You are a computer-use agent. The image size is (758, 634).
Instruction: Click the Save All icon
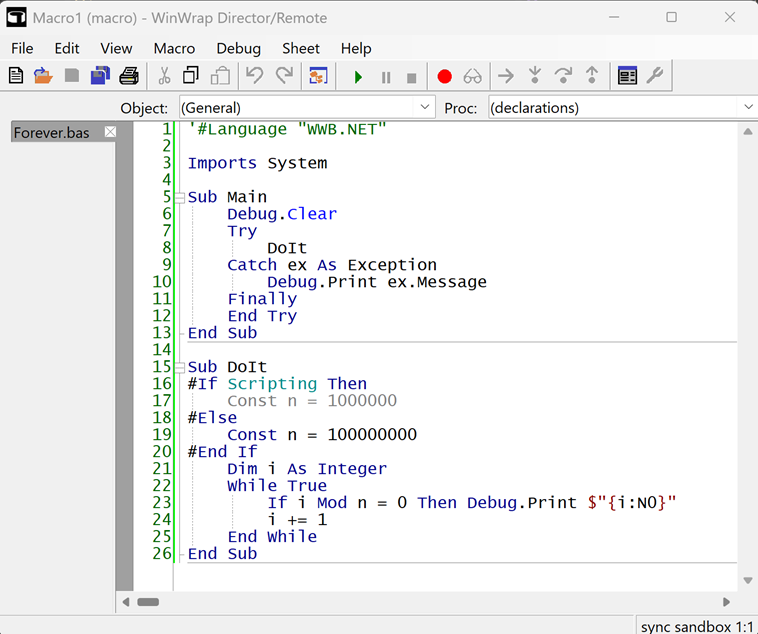pos(100,76)
